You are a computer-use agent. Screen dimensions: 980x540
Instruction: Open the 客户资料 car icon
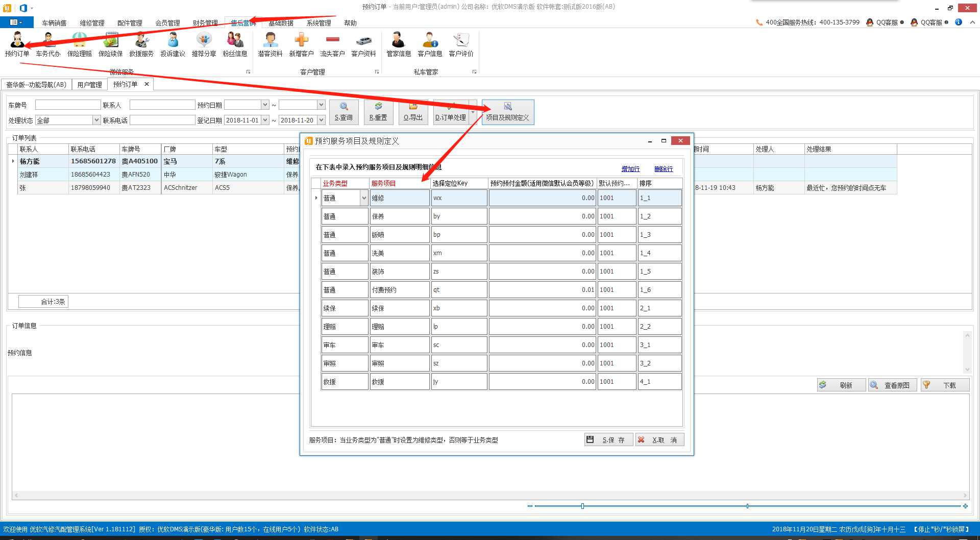[x=363, y=44]
